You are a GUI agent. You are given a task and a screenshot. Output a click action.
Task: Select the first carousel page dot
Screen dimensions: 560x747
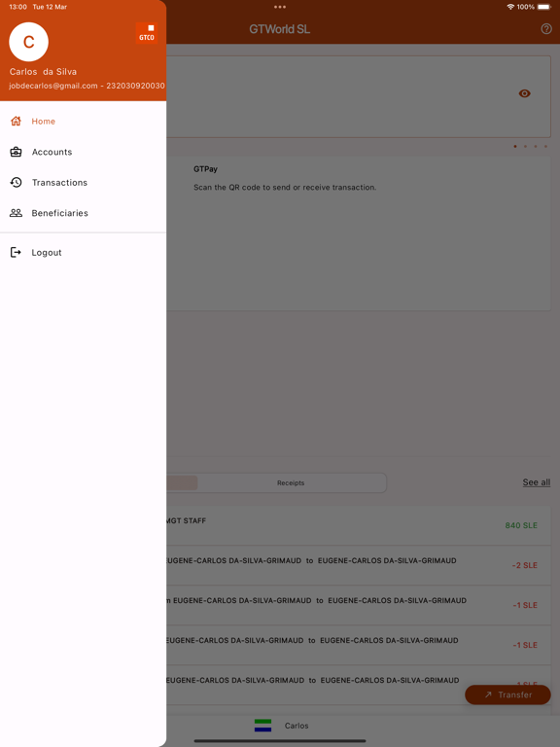pyautogui.click(x=515, y=146)
